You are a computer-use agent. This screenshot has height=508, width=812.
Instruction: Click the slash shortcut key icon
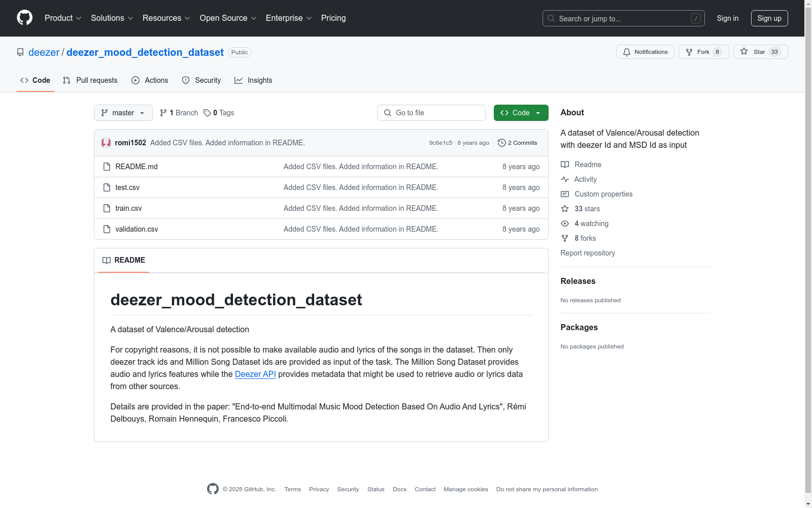(x=696, y=18)
